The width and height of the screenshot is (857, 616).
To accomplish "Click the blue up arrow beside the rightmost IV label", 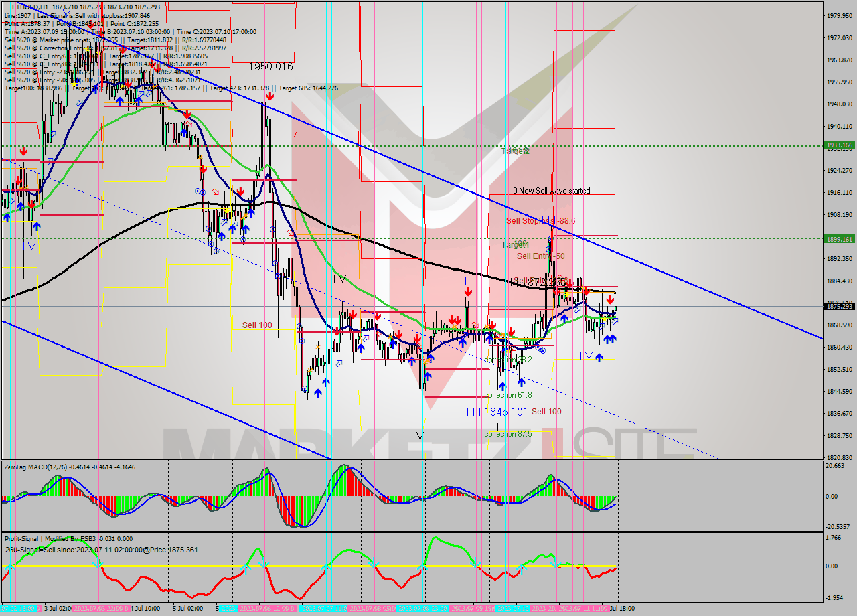I will pos(599,358).
